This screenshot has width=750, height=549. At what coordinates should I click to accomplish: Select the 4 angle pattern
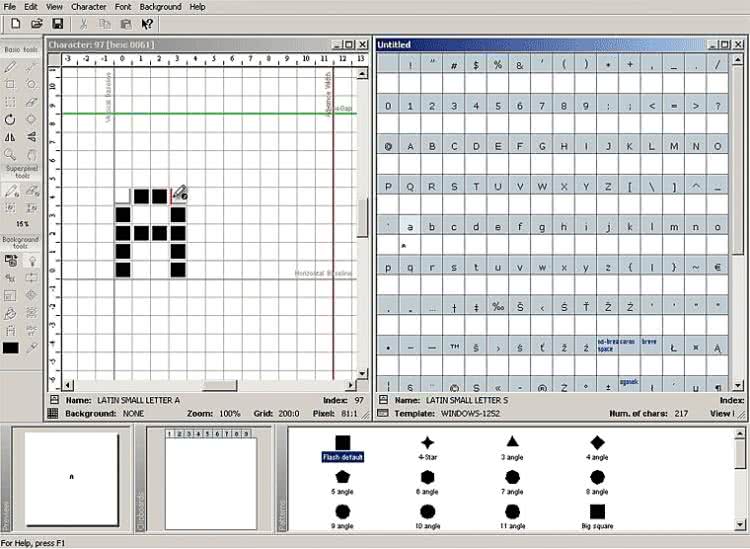tap(597, 448)
